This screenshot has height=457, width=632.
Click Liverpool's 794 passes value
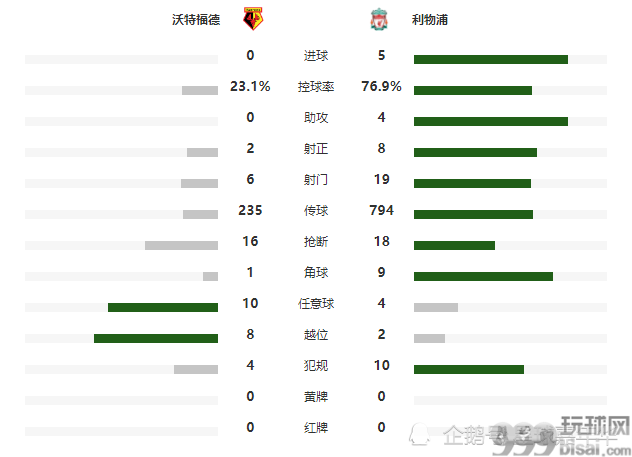pos(381,210)
